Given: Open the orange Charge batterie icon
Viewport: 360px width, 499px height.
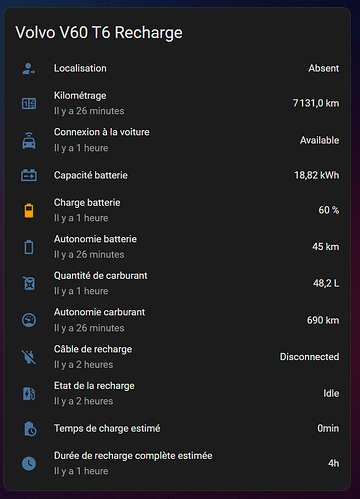Looking at the screenshot, I should [29, 210].
